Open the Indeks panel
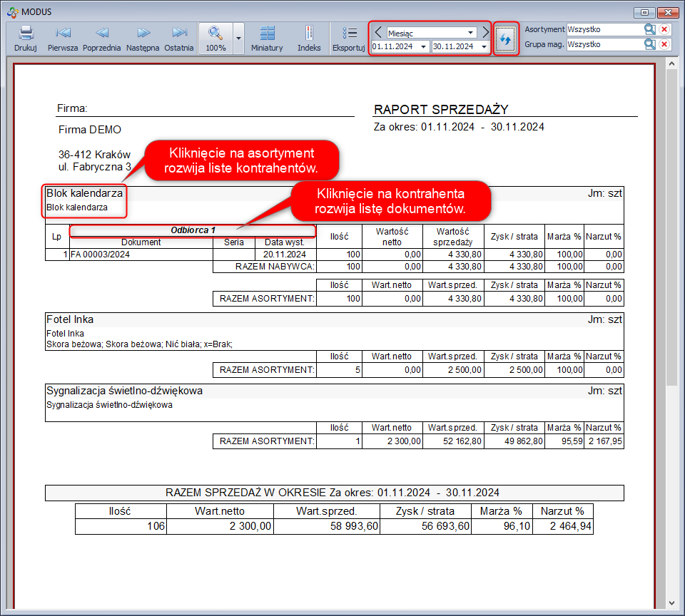The image size is (685, 616). coord(309,34)
